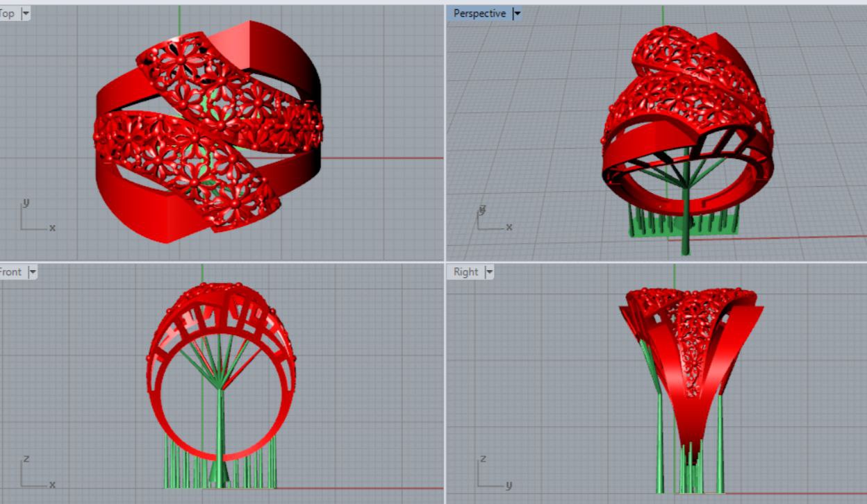Click the Front viewport title label
Screen dimensions: 867x504
click(x=10, y=271)
